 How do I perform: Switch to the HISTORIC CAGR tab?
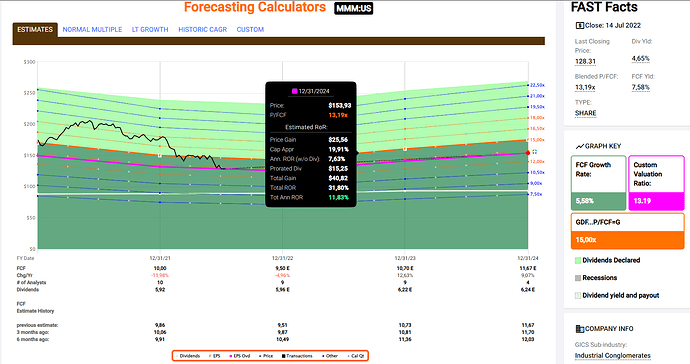pos(202,29)
